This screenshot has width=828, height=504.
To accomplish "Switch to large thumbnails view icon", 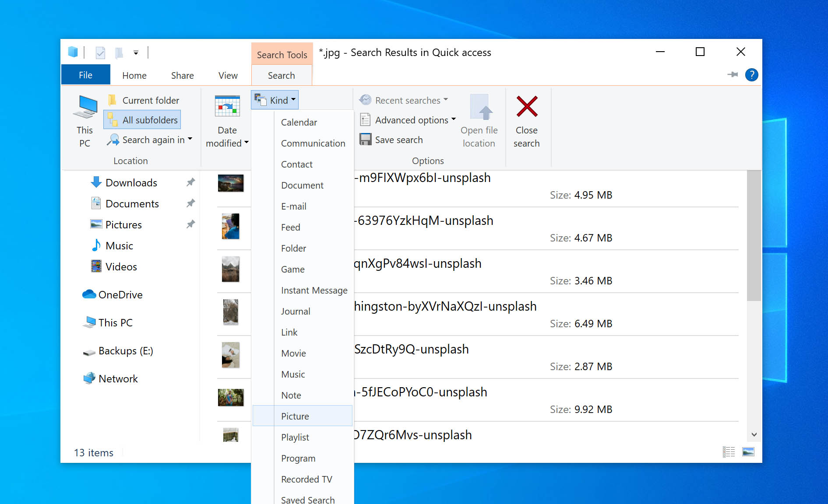I will [748, 452].
